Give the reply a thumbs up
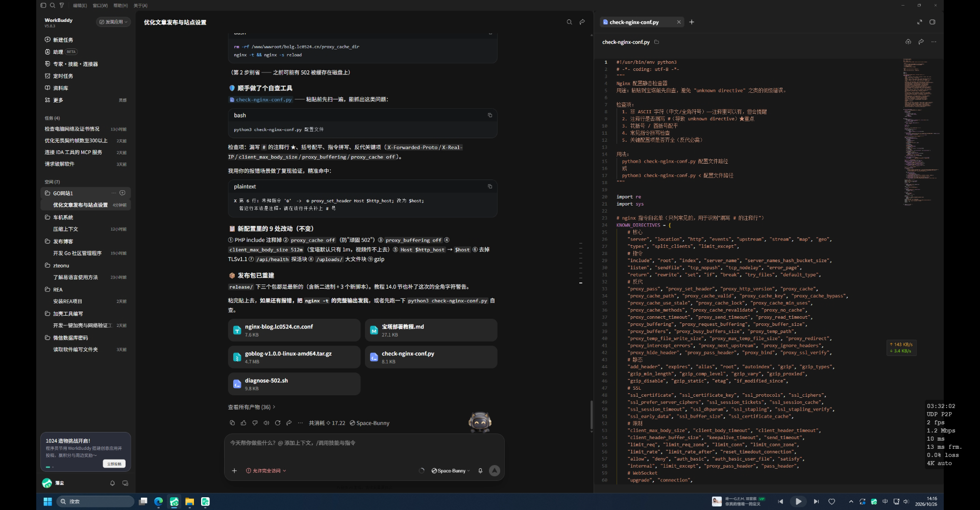980x510 pixels. [x=243, y=423]
